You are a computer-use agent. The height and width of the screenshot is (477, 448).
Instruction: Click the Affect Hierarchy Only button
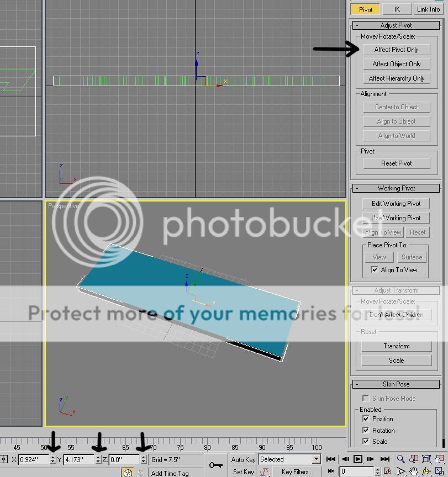tap(396, 78)
